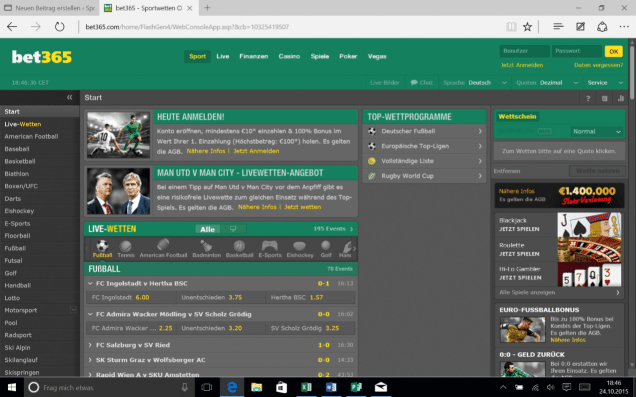Viewport: 636px width, 397px height.
Task: Select the Fußball icon in Live-Wetten
Action: pos(102,249)
